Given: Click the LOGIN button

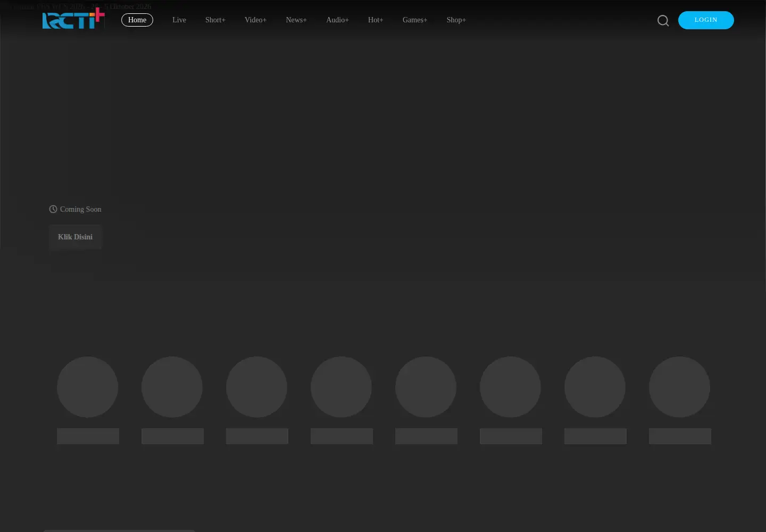Looking at the screenshot, I should pos(706,20).
